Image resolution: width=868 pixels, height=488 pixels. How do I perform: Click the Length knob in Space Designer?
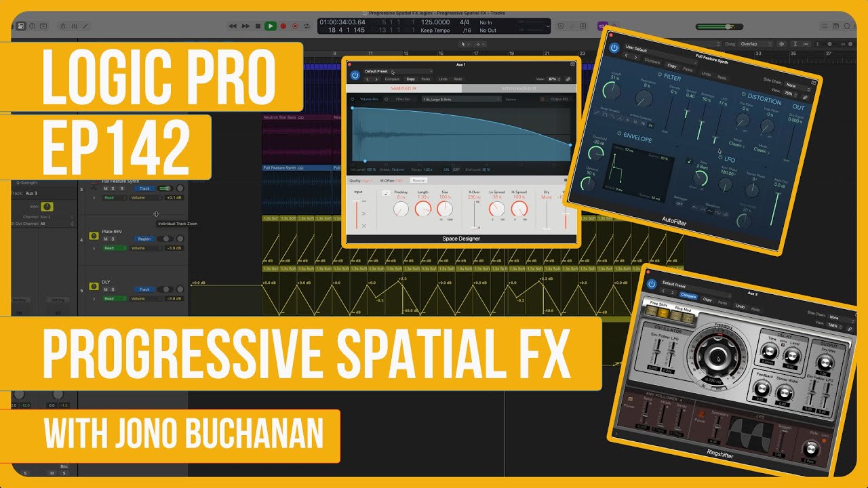pyautogui.click(x=423, y=209)
